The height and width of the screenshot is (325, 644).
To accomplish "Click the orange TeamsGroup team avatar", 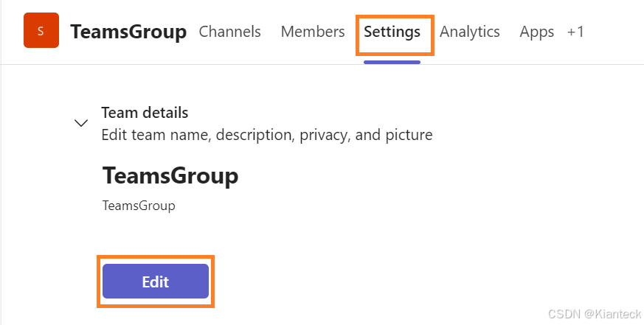I will click(x=41, y=30).
